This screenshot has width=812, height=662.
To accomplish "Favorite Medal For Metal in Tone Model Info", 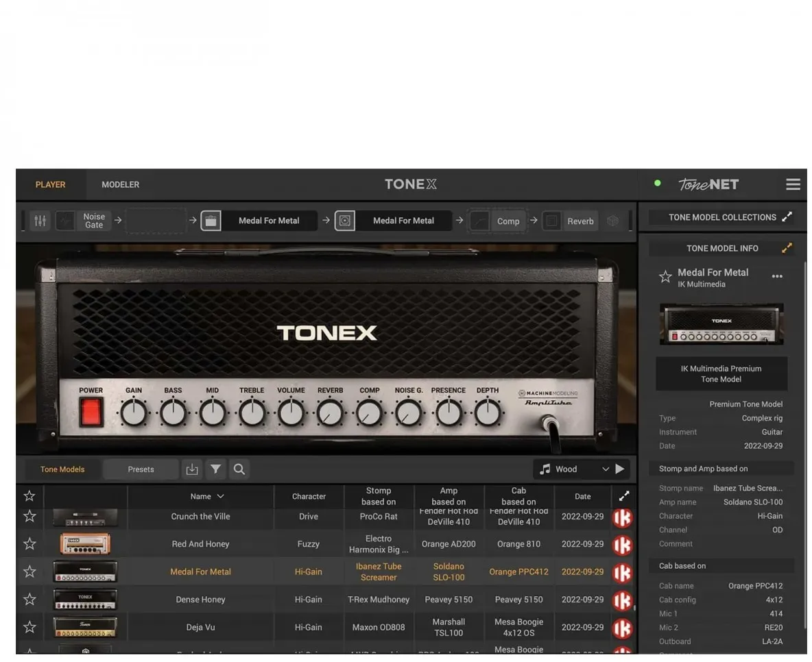I will pyautogui.click(x=665, y=277).
